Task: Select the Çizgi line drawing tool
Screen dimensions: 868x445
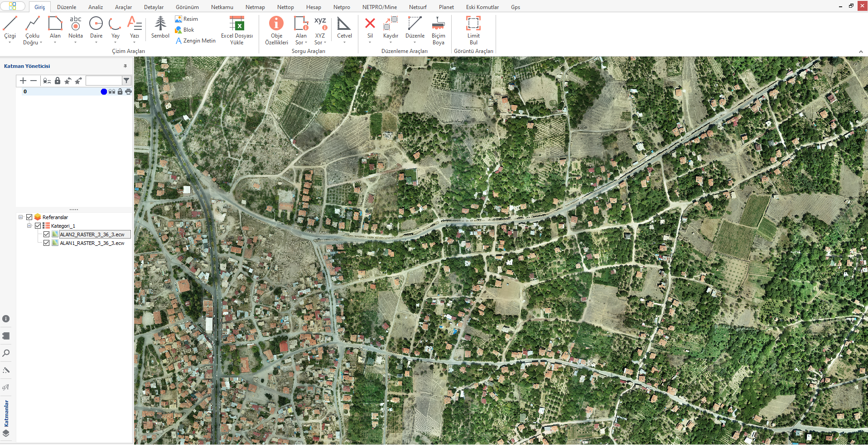Action: coord(10,26)
